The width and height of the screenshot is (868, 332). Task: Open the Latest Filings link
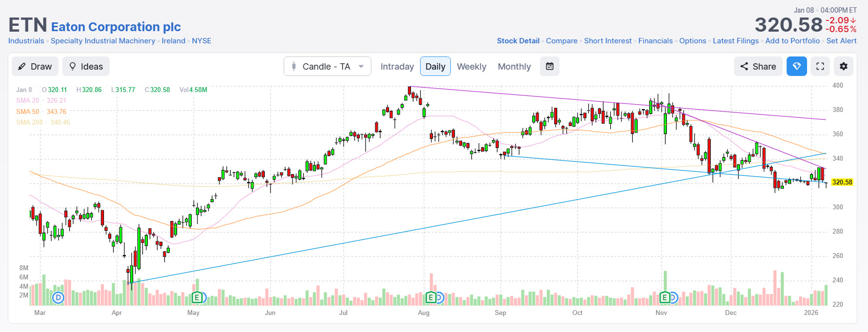[x=735, y=41]
